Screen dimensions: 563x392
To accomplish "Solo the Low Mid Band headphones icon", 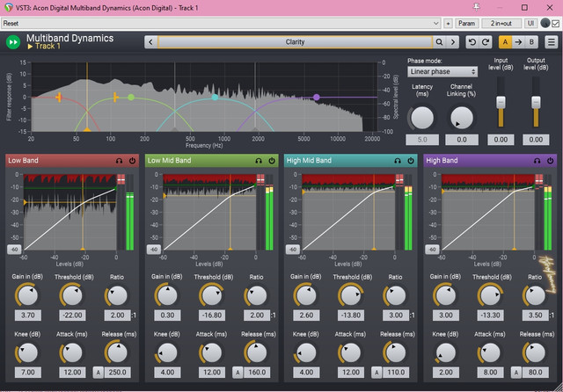I will [259, 161].
